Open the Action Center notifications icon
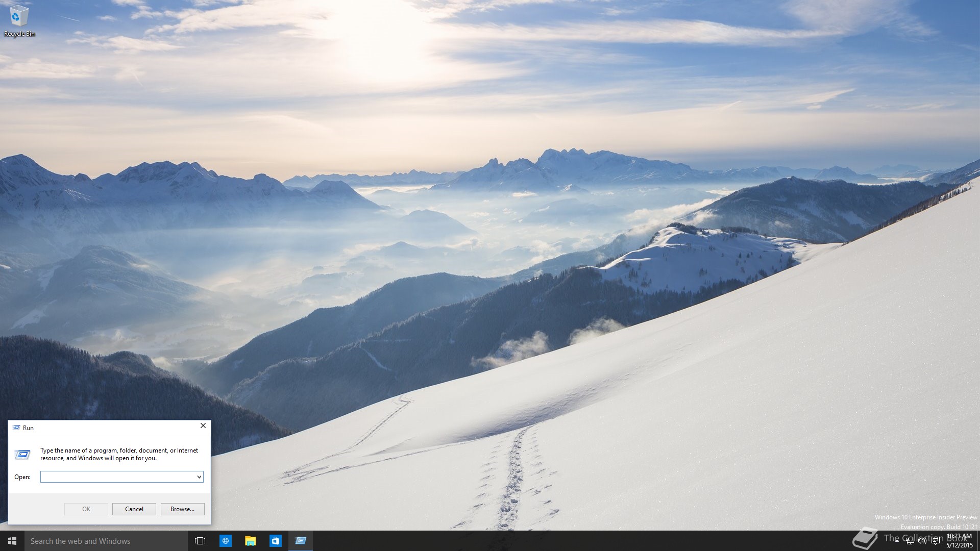The width and height of the screenshot is (980, 551). click(936, 541)
